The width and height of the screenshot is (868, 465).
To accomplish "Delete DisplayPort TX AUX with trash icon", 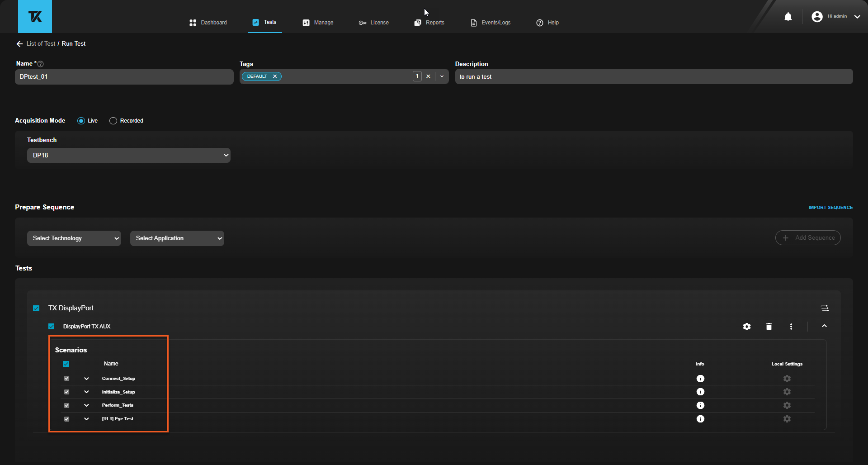I will click(x=769, y=327).
